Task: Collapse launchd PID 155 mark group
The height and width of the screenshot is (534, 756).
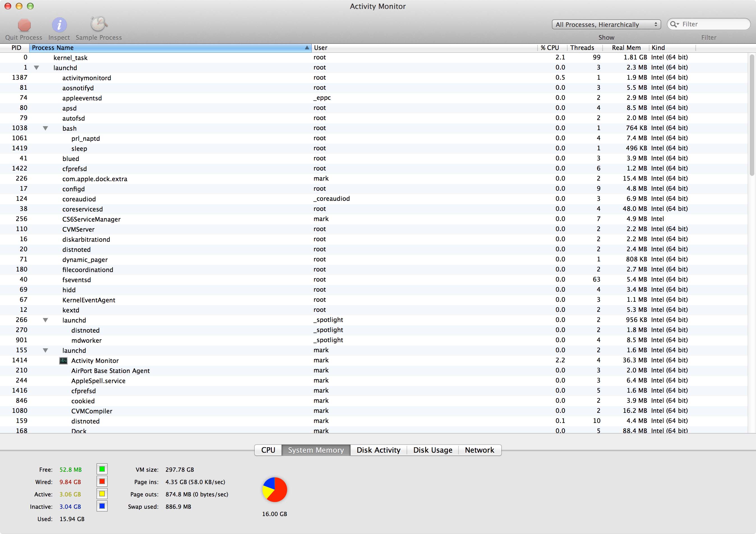Action: (x=45, y=350)
